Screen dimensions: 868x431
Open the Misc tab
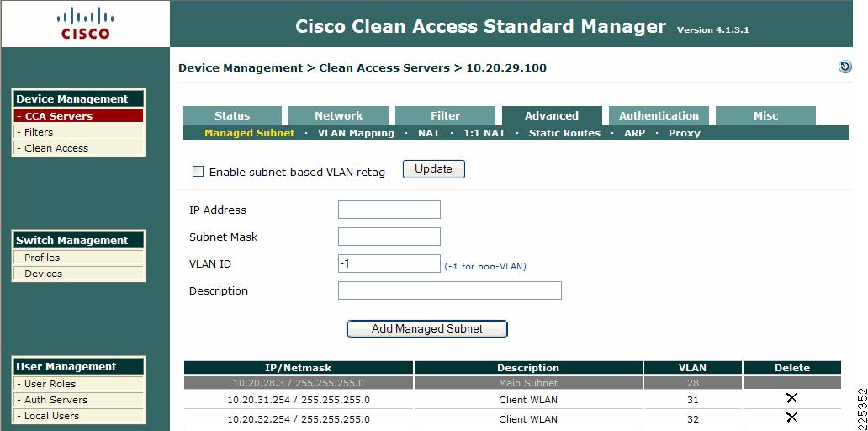point(765,116)
